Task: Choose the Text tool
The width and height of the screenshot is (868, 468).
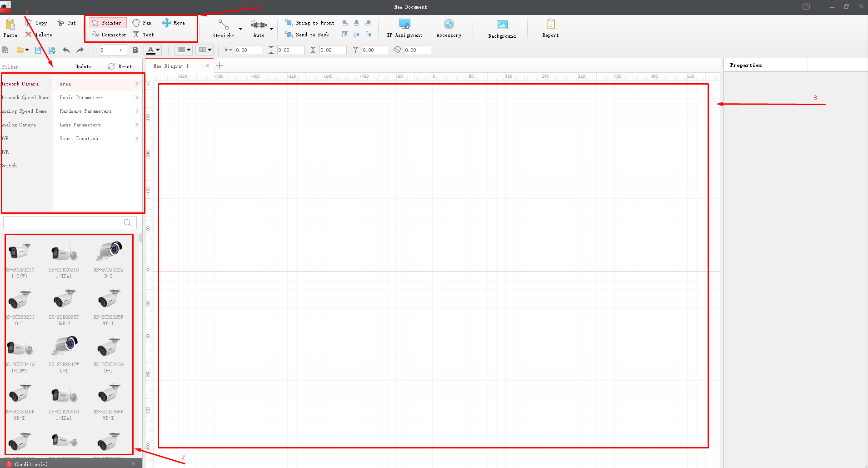Action: tap(143, 35)
